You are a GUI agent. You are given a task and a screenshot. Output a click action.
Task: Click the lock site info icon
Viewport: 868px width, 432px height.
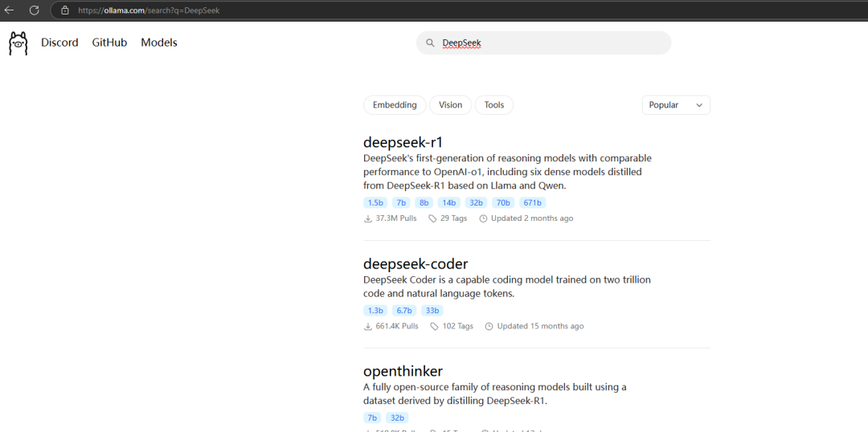coord(65,10)
